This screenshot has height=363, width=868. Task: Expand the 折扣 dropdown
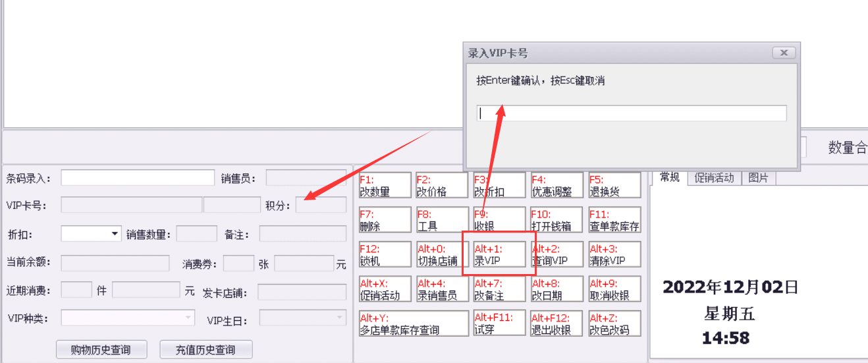[115, 234]
